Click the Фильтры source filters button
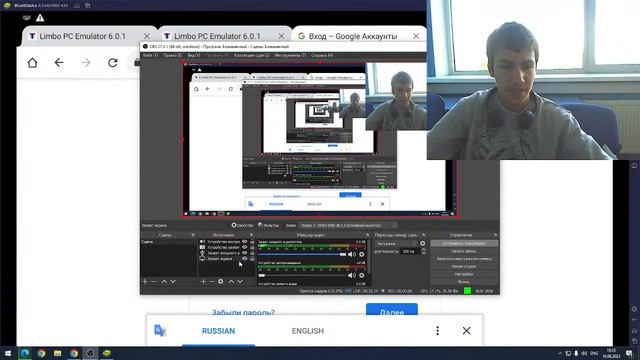 pos(269,225)
